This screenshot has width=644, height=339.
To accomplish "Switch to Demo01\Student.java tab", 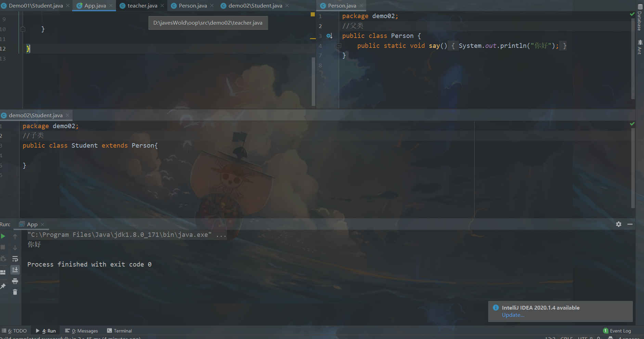I will click(36, 5).
